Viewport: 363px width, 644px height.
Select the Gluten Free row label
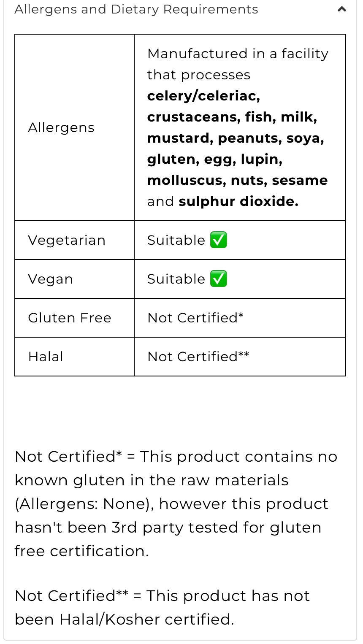tap(70, 318)
